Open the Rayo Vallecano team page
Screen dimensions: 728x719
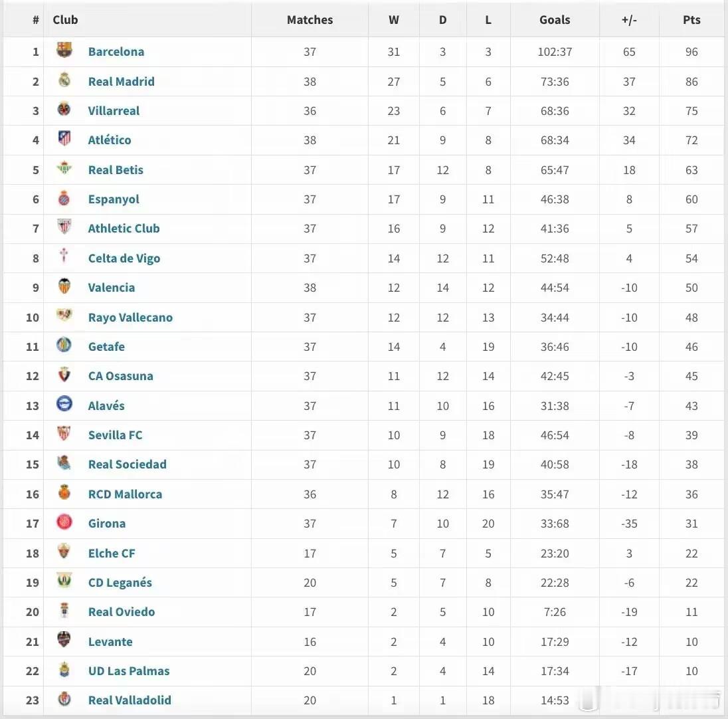tap(130, 317)
